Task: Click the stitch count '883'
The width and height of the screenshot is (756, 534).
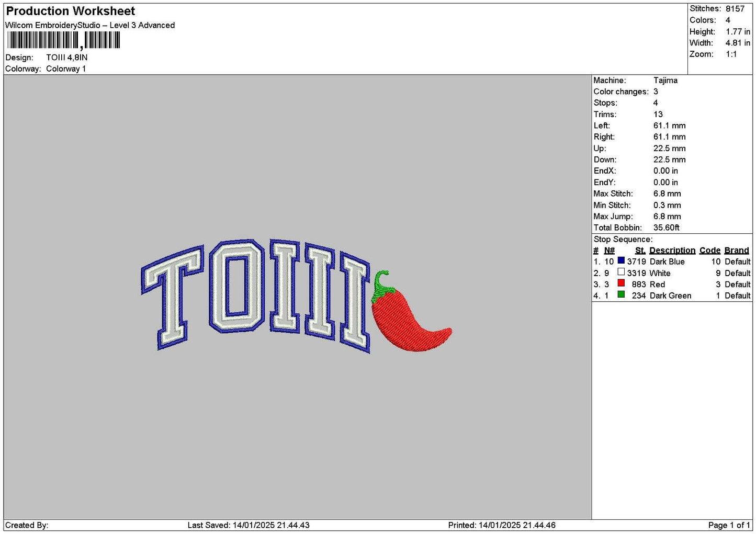Action: click(639, 285)
